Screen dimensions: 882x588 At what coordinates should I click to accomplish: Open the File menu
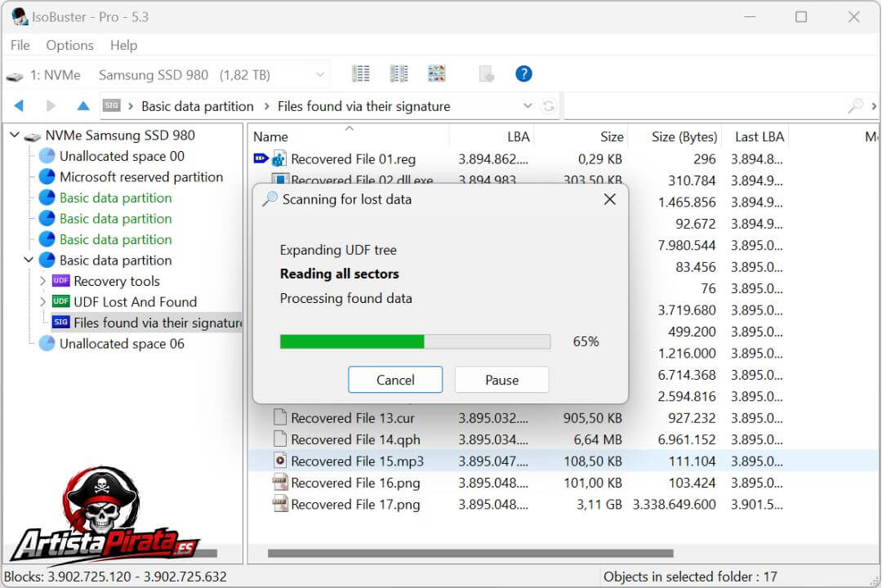tap(20, 45)
